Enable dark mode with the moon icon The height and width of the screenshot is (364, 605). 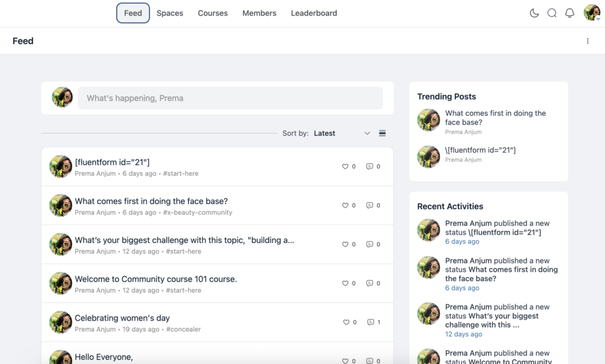point(534,12)
